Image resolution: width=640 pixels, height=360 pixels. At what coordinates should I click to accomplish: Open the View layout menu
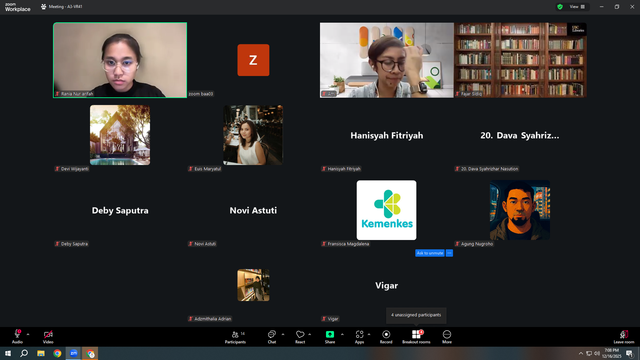(577, 7)
